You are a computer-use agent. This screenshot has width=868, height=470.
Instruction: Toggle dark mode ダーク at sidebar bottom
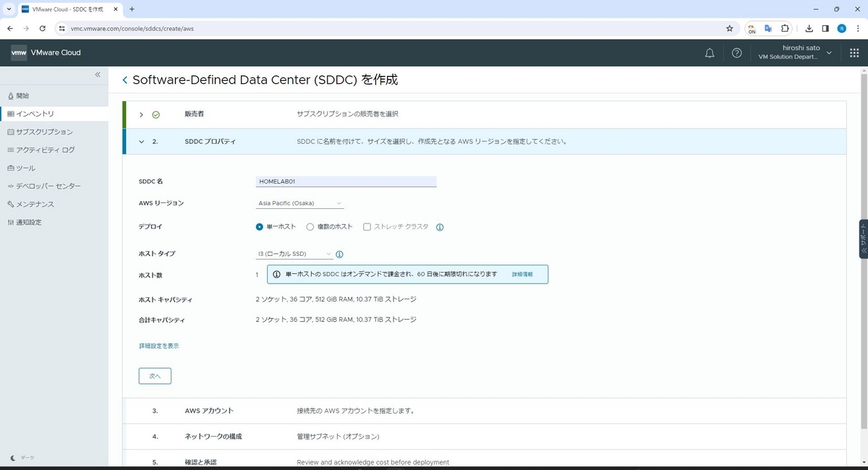[x=22, y=458]
